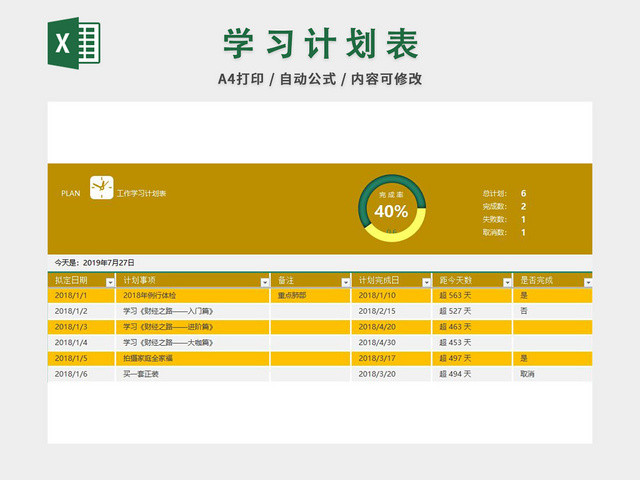Select the 学习计划表 title text

321,44
